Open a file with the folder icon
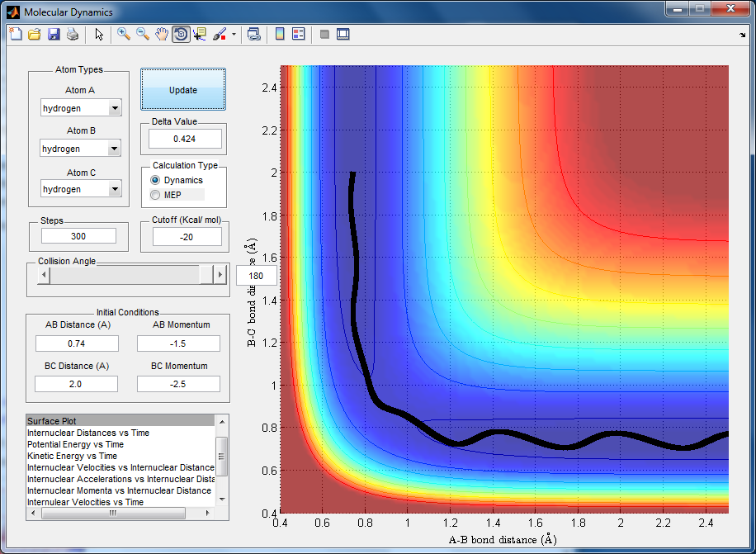The image size is (756, 554). point(35,34)
